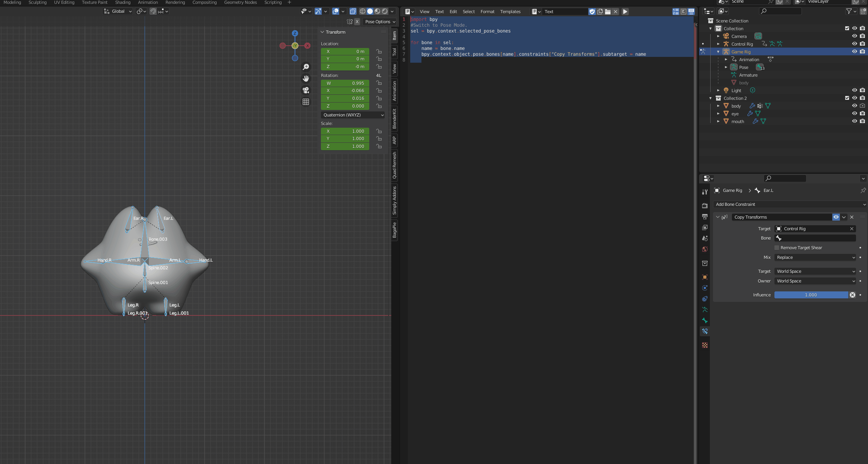Adjust the Influence slider
868x464 pixels.
pyautogui.click(x=811, y=295)
